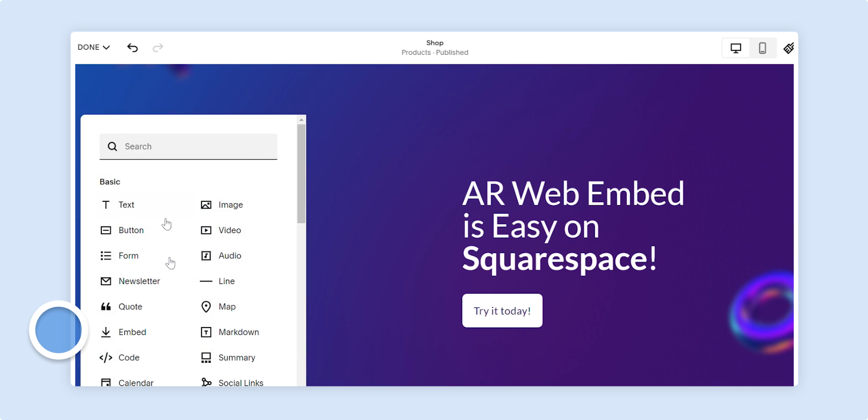Undo the last edit with the back arrow
Screen dimensions: 868x420
(132, 48)
